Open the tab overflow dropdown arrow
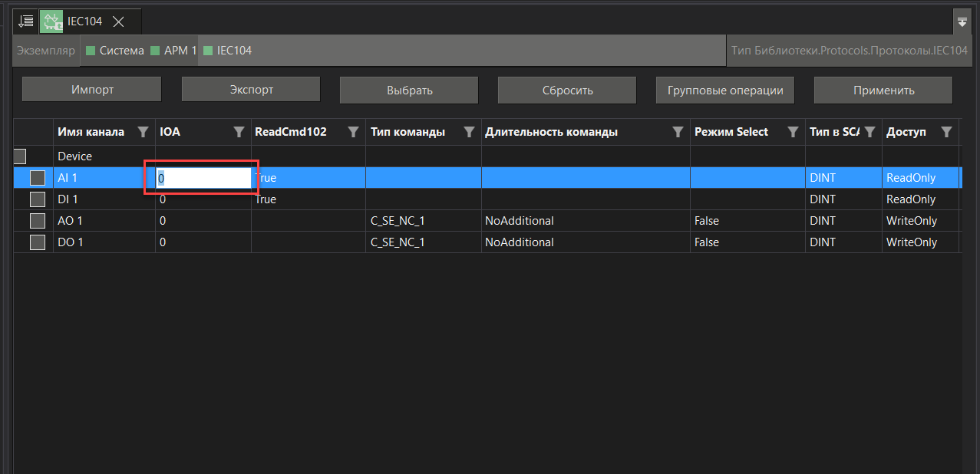This screenshot has width=980, height=474. tap(962, 22)
